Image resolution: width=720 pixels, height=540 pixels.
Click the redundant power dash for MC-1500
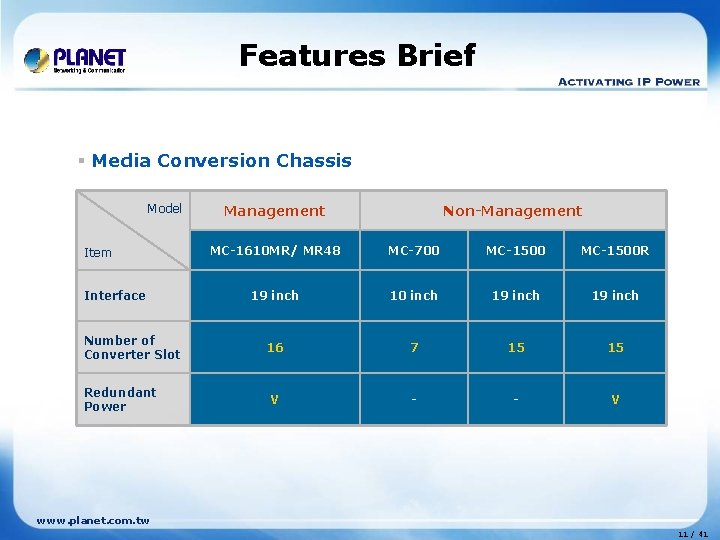pos(516,399)
